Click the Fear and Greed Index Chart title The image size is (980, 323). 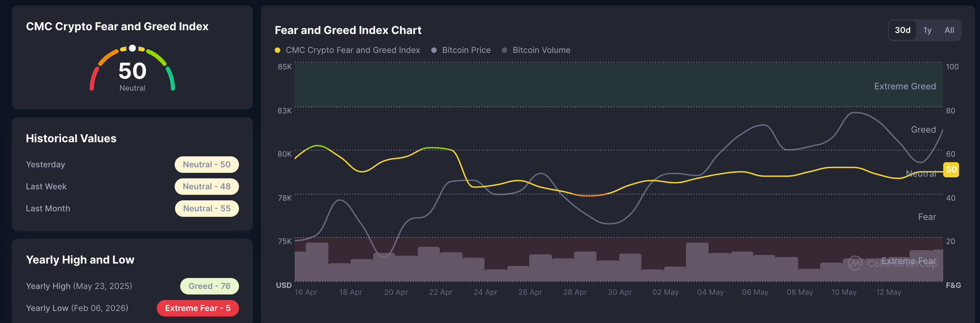(x=348, y=30)
